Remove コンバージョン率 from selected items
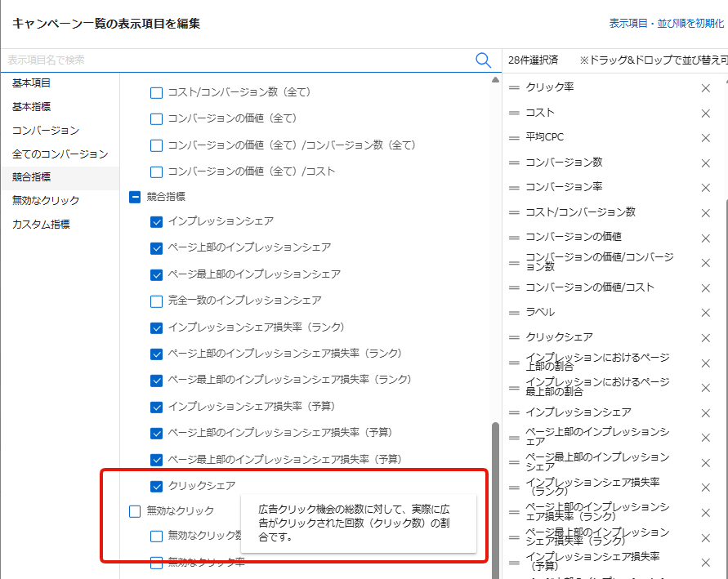The width and height of the screenshot is (728, 579). tap(705, 187)
